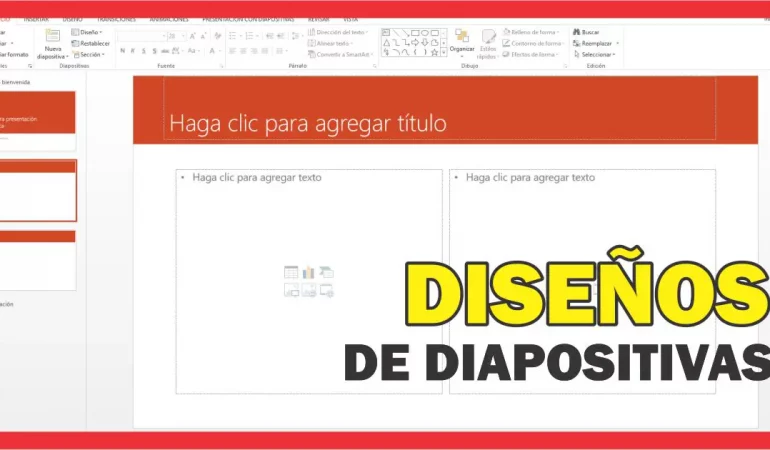Click the title placeholder 'Haga clic para agregar título'
The image size is (770, 450).
pyautogui.click(x=308, y=123)
